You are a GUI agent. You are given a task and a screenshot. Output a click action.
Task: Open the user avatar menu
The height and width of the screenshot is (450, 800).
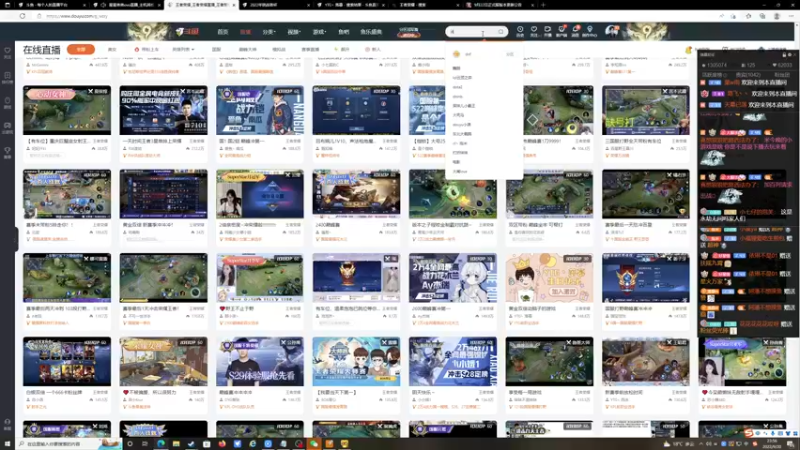point(611,31)
